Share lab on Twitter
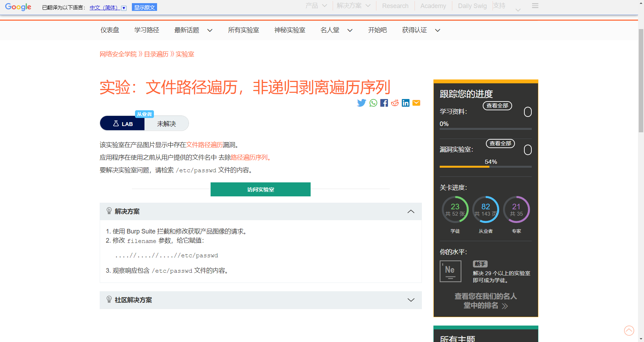This screenshot has height=342, width=644. click(x=361, y=103)
